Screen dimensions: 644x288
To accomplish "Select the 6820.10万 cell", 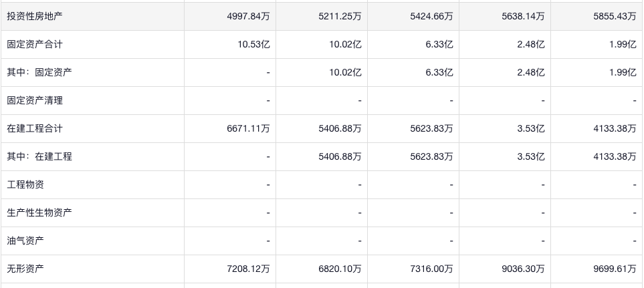I will [340, 269].
